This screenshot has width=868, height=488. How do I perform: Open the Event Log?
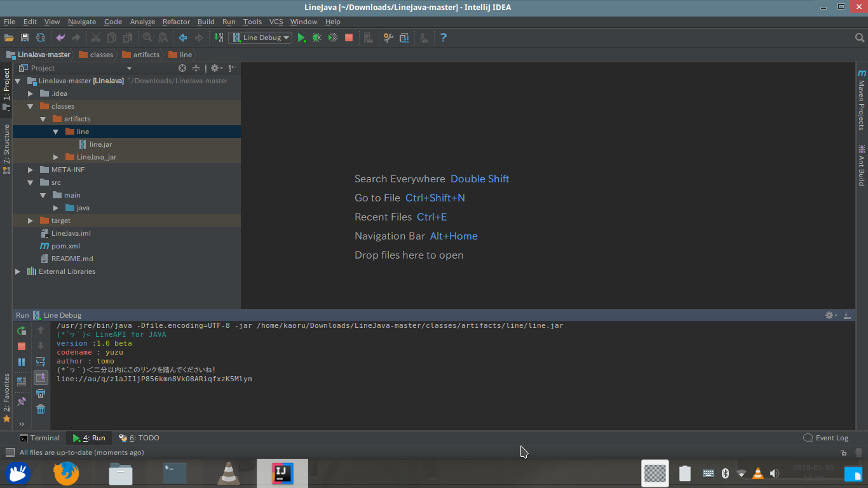pos(826,438)
